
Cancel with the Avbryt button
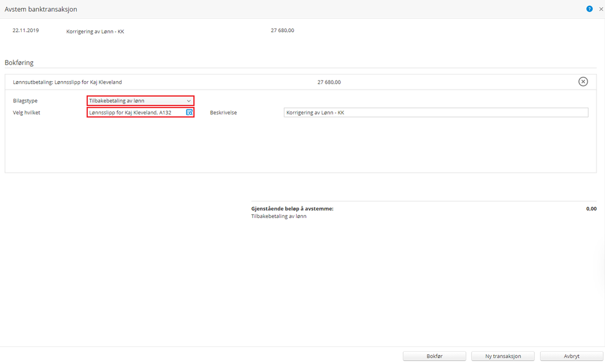[572, 356]
